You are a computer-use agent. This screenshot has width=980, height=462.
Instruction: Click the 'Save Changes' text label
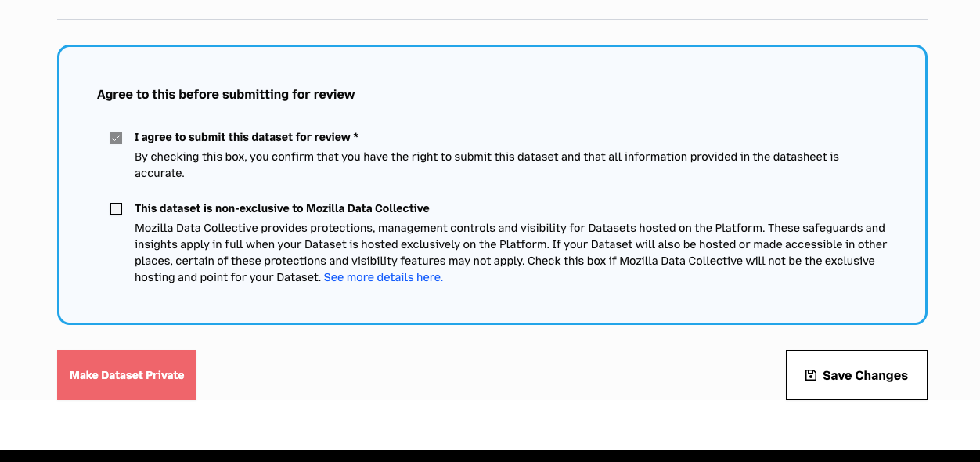click(x=865, y=375)
